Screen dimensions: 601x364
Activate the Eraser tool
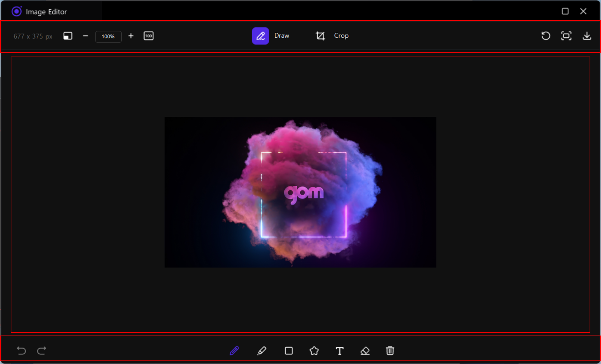click(365, 351)
